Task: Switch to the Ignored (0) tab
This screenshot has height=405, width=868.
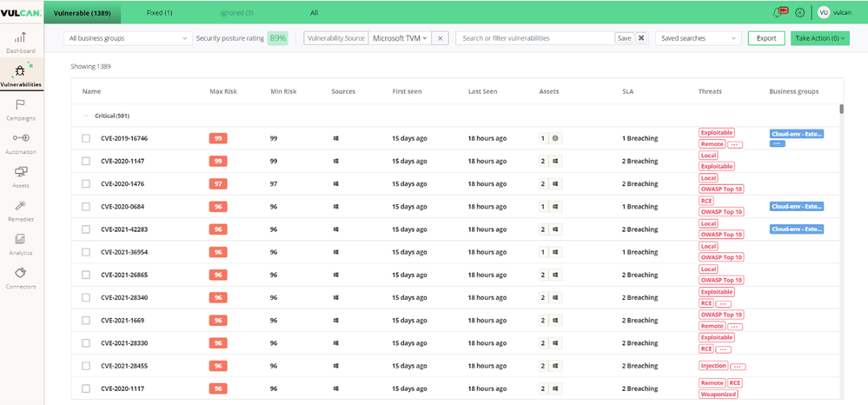Action: click(x=236, y=13)
